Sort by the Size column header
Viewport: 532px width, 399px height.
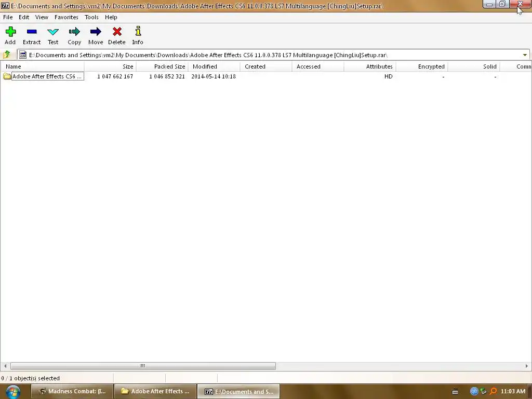pos(110,66)
